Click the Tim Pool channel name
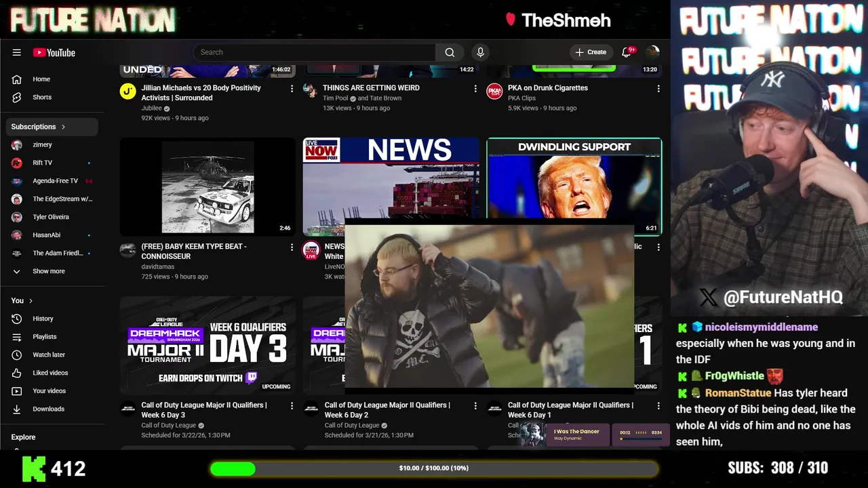Screen dimensions: 868x488 point(336,98)
